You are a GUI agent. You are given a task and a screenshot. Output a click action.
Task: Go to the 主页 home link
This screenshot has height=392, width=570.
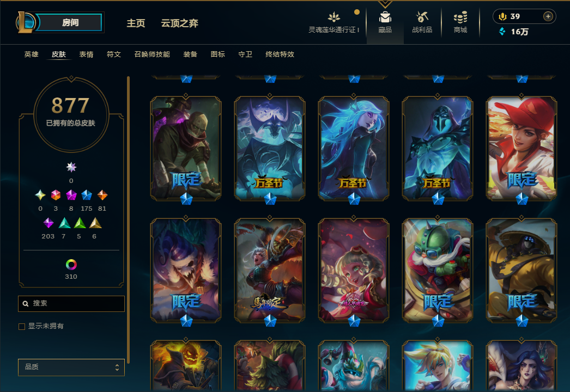coord(136,23)
